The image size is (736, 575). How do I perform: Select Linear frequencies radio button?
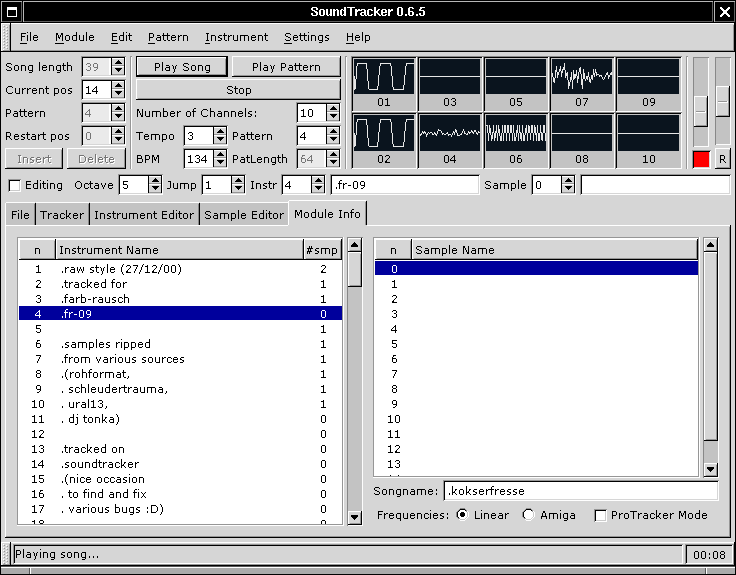(x=462, y=515)
